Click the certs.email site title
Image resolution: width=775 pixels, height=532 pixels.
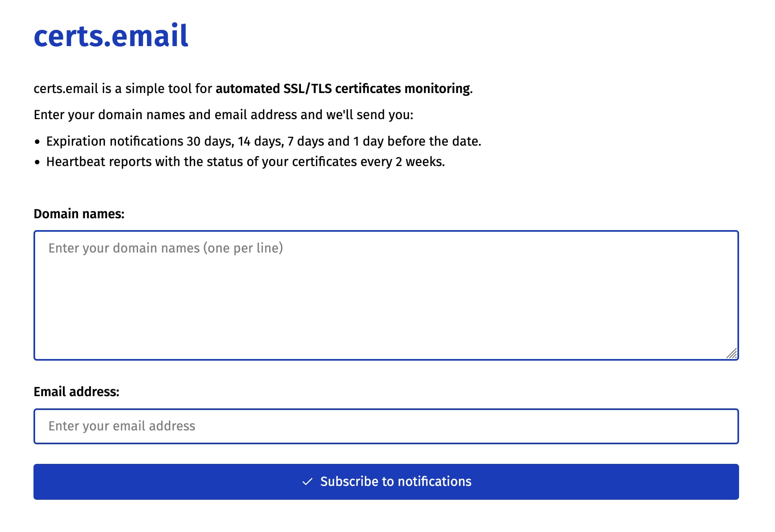pos(111,36)
